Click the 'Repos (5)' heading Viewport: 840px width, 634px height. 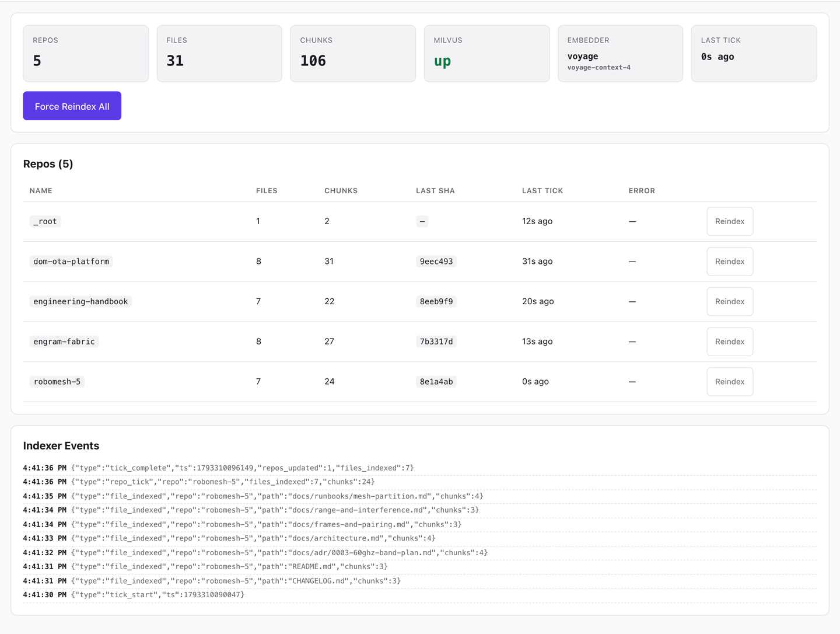[48, 164]
